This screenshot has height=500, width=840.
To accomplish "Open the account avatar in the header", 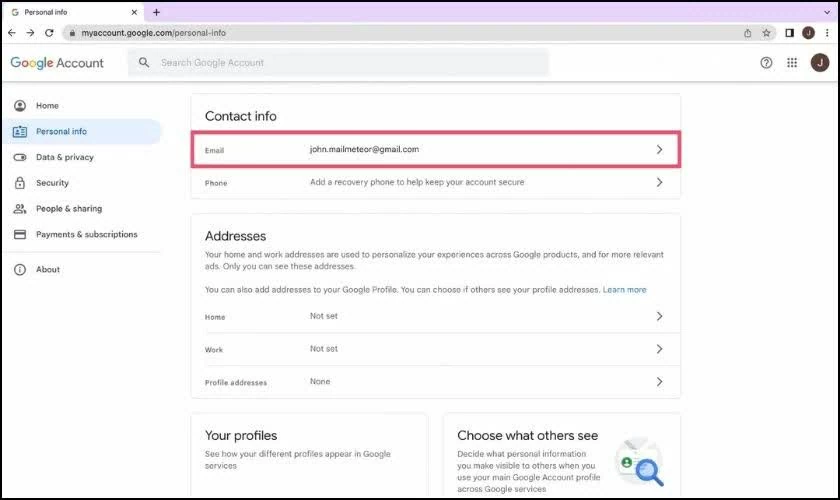I will click(x=819, y=62).
